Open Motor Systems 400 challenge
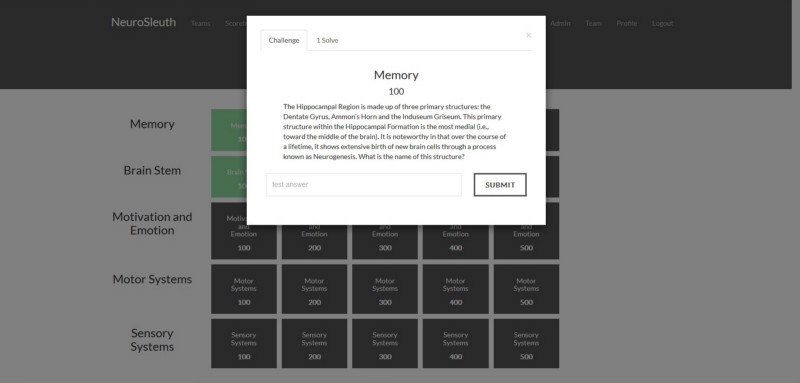This screenshot has height=383, width=800. pyautogui.click(x=456, y=289)
